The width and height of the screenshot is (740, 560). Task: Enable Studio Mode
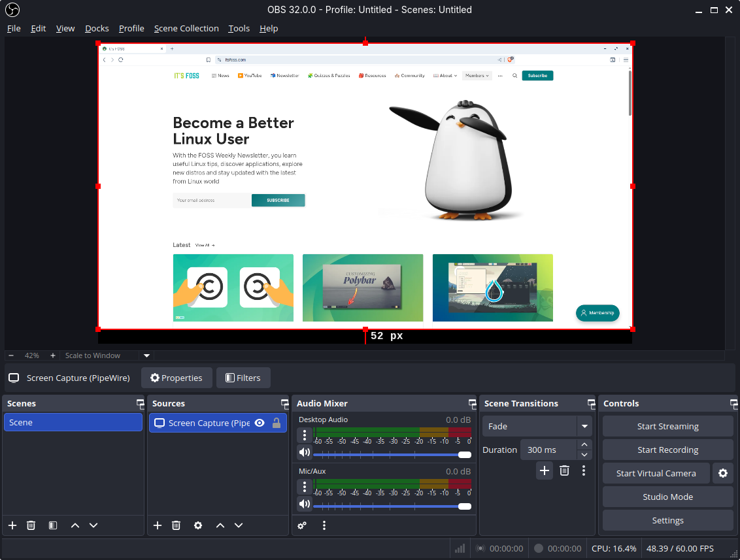667,497
